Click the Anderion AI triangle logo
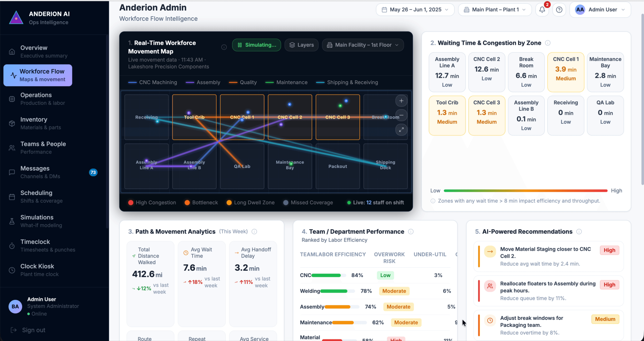The image size is (644, 341). pyautogui.click(x=16, y=17)
